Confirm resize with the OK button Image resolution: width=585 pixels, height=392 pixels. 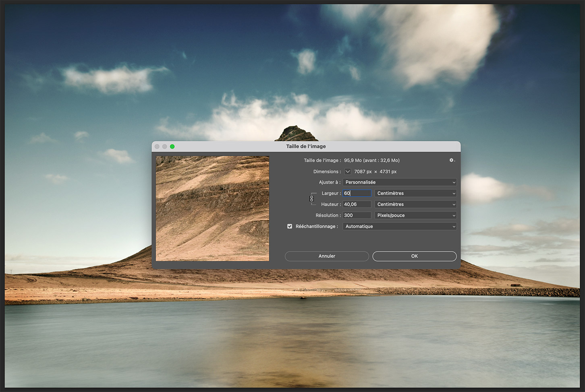point(414,256)
